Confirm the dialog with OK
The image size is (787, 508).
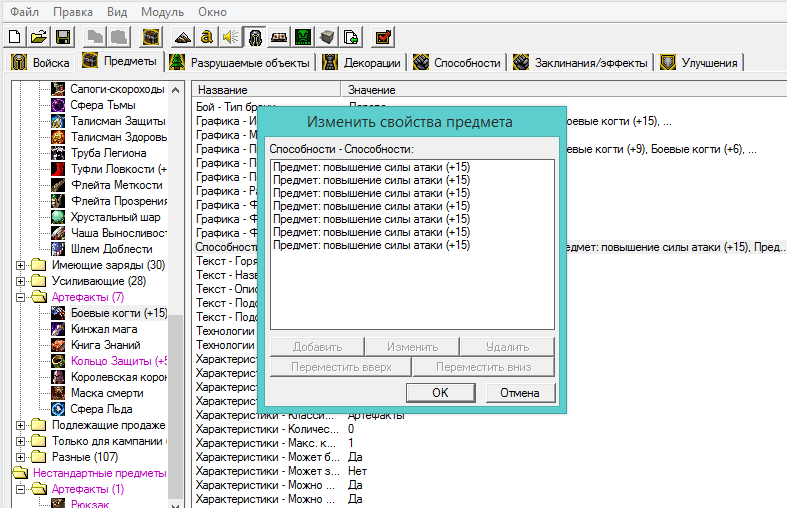click(x=440, y=393)
